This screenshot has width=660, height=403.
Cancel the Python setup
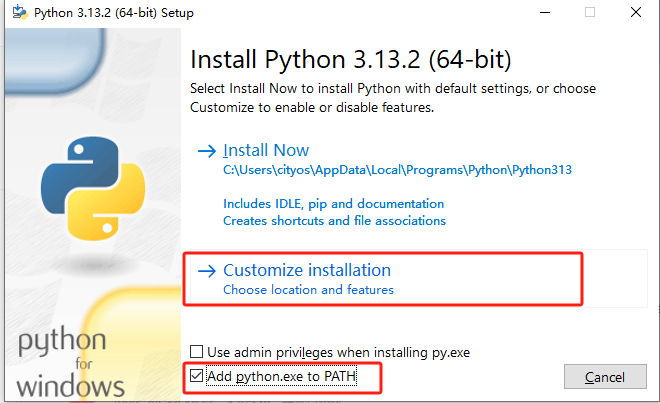point(605,377)
